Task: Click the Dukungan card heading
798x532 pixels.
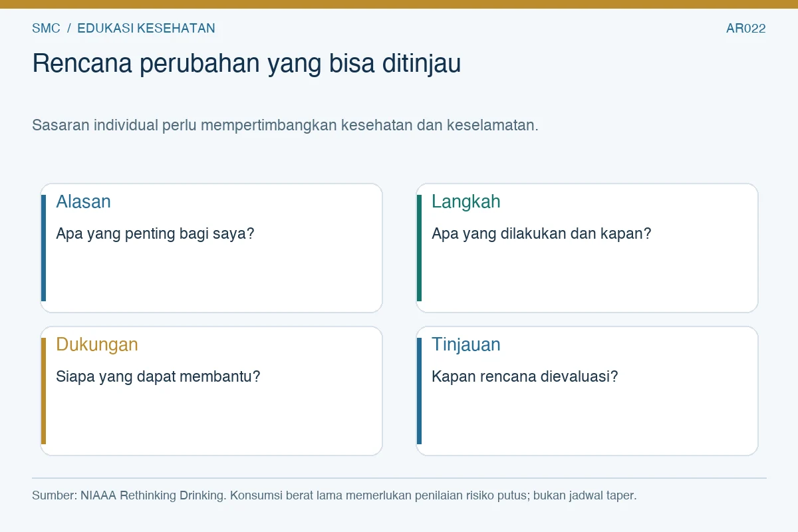Action: (97, 344)
